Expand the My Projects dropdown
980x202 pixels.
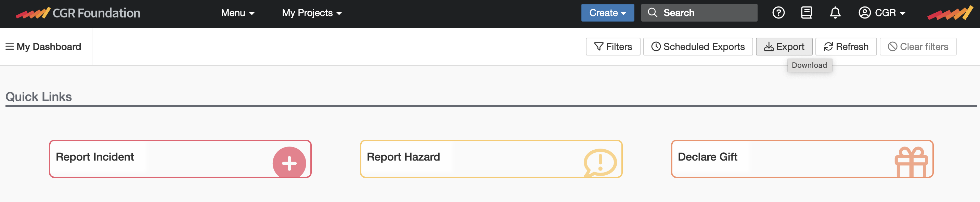pyautogui.click(x=312, y=13)
